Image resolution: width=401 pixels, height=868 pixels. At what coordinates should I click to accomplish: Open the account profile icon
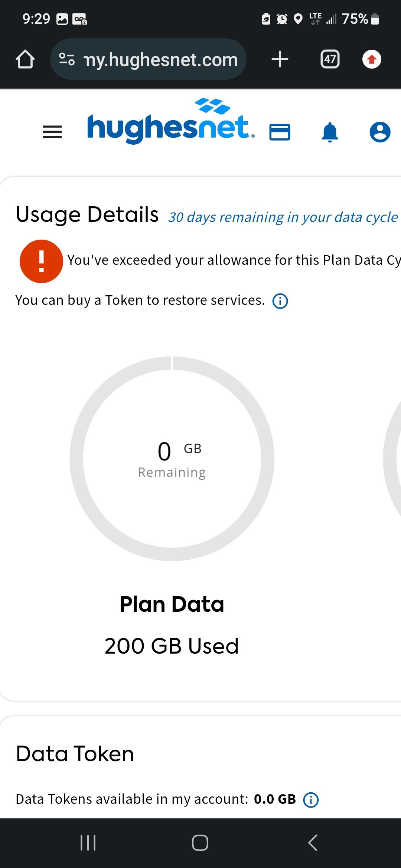click(380, 132)
